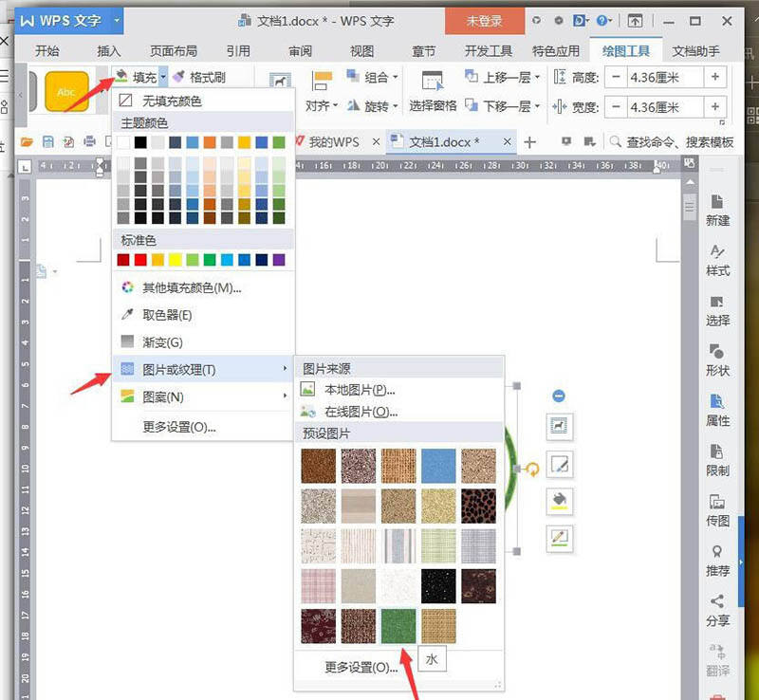The image size is (759, 700).
Task: Select the green 水 preset texture thumbnail
Action: (398, 626)
